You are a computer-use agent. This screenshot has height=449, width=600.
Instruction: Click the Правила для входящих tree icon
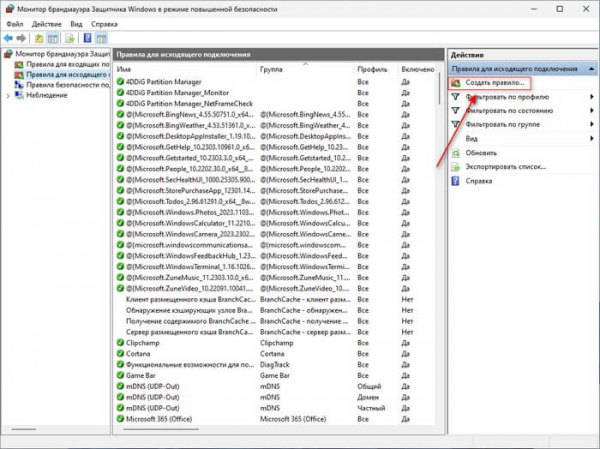(x=19, y=64)
